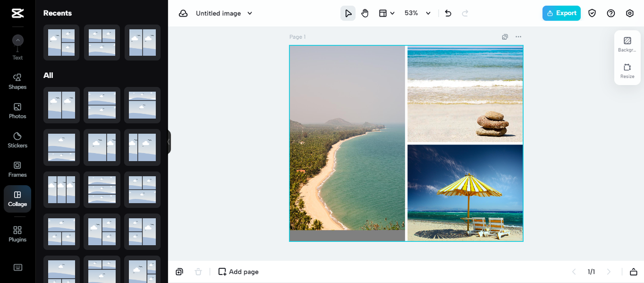Viewport: 644px width, 283px height.
Task: Open the page more options menu
Action: (518, 37)
